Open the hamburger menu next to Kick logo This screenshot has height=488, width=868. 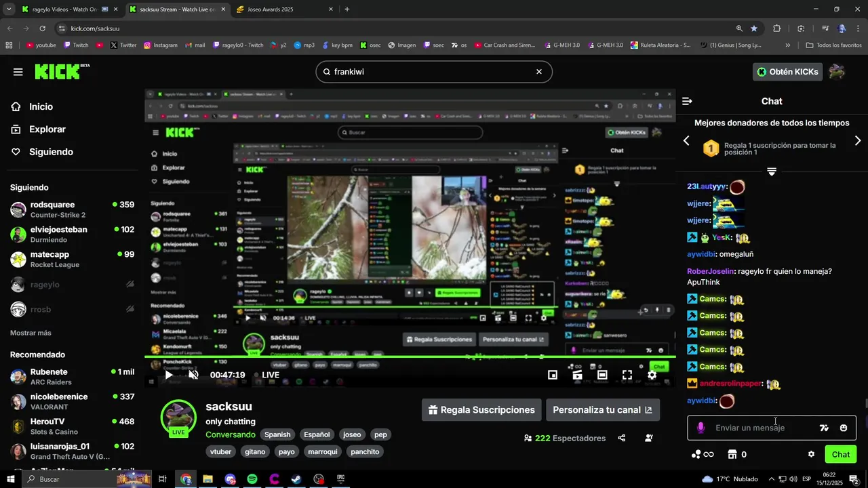pyautogui.click(x=18, y=72)
